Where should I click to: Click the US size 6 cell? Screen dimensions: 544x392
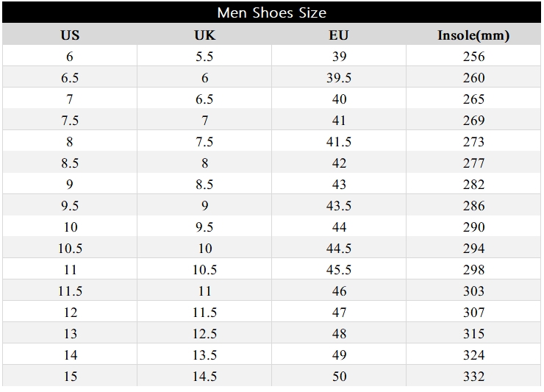[x=70, y=56]
